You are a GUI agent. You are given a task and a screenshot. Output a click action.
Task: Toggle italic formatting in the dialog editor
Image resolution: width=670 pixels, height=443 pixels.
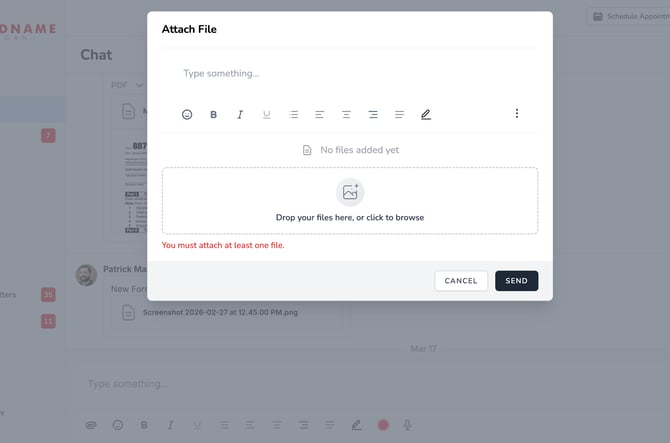[240, 114]
